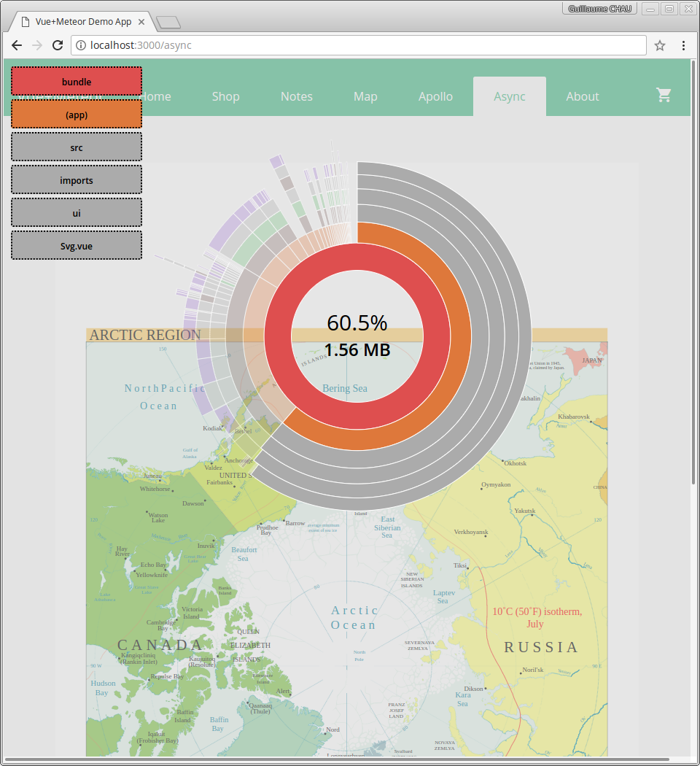View site information icon in address bar
Image resolution: width=700 pixels, height=766 pixels.
pos(81,45)
